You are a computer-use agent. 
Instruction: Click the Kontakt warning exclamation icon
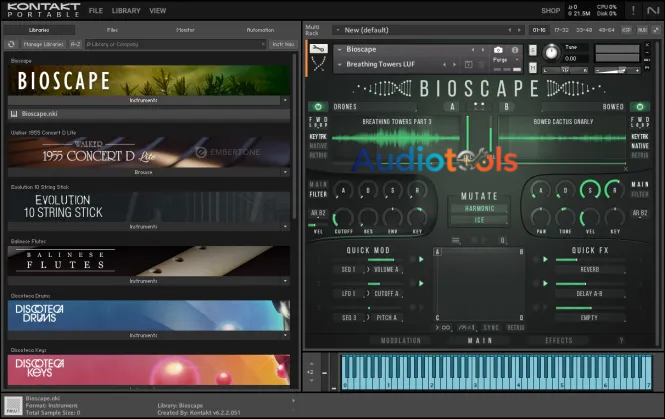[633, 11]
